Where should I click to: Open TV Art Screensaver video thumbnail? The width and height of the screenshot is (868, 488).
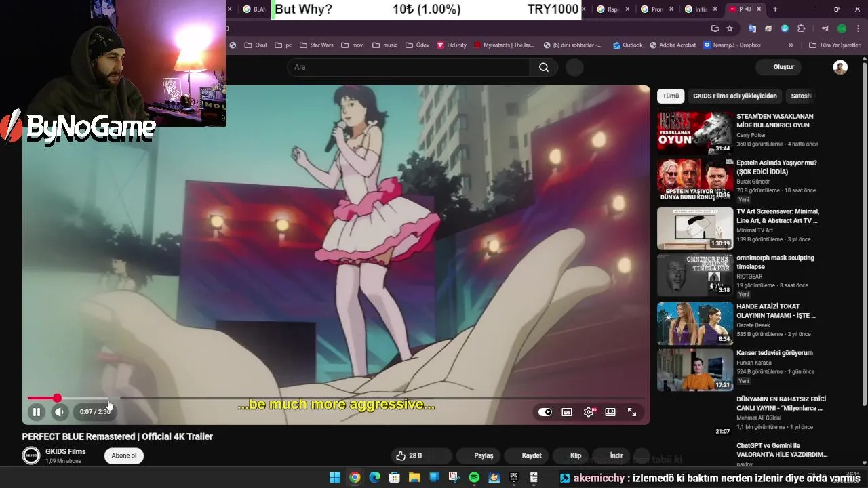pyautogui.click(x=695, y=228)
